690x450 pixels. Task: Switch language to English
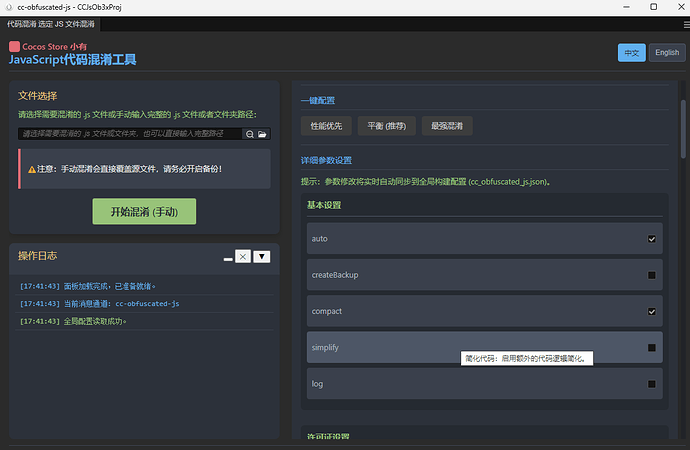(x=667, y=53)
